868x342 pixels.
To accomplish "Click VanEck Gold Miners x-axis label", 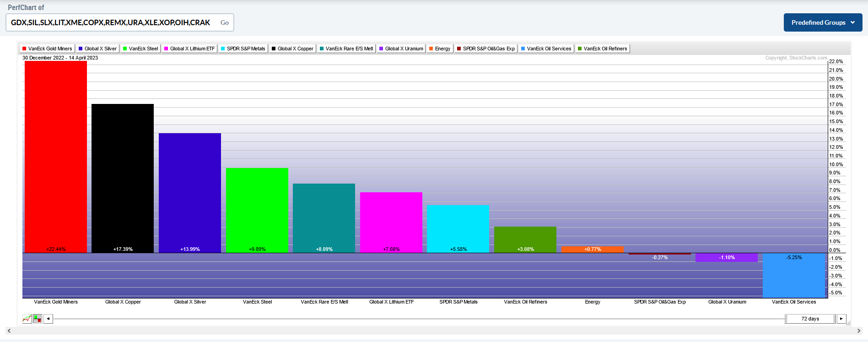I will click(56, 302).
